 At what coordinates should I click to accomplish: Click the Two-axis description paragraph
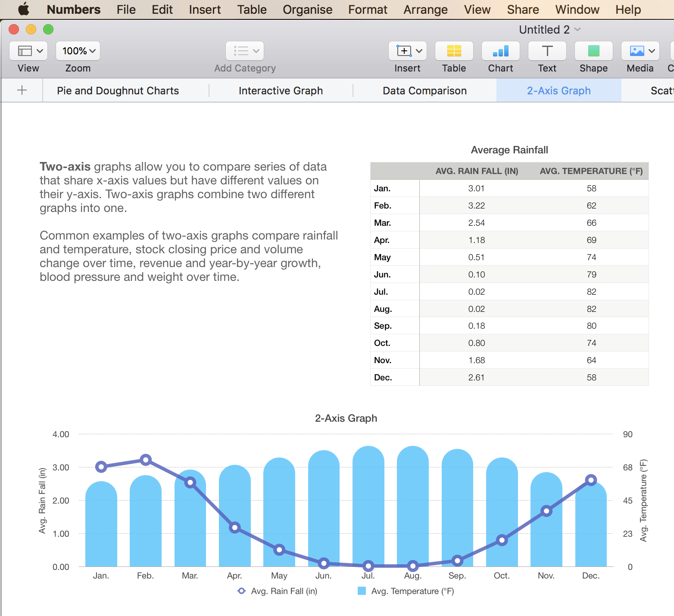pyautogui.click(x=183, y=187)
